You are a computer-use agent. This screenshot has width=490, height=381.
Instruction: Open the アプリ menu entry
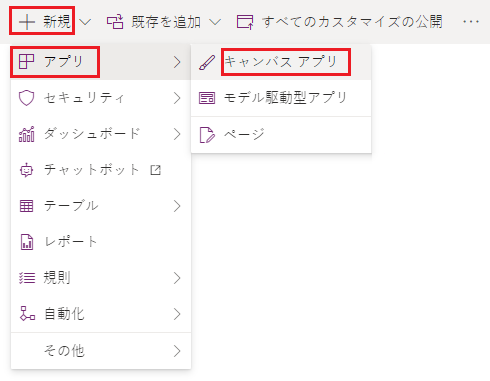pos(101,62)
